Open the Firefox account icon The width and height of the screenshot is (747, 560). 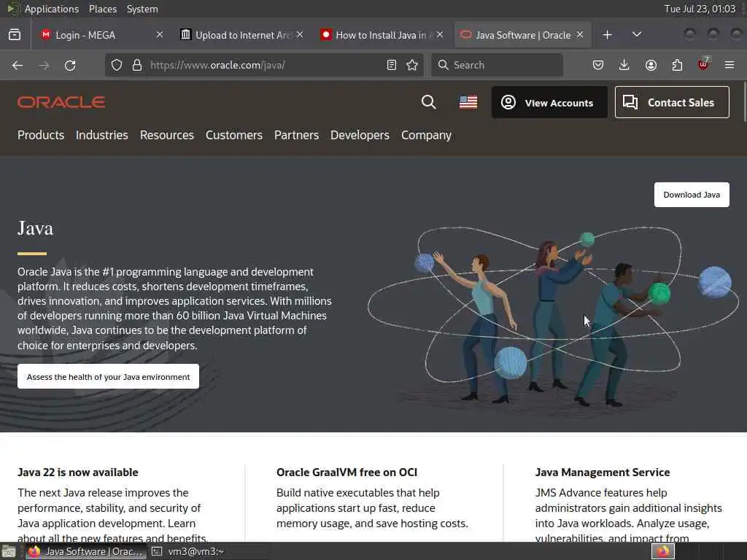[651, 65]
